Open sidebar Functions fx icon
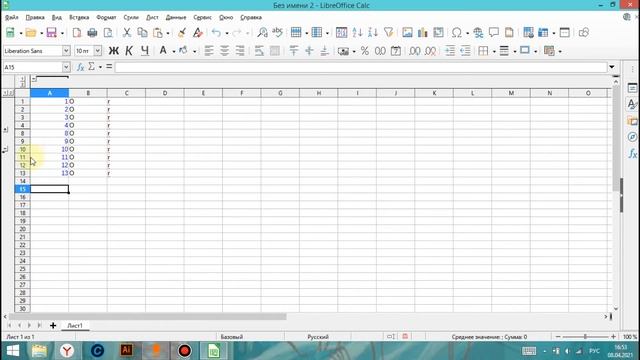Screen dimensions: 640x360 pos(632,153)
